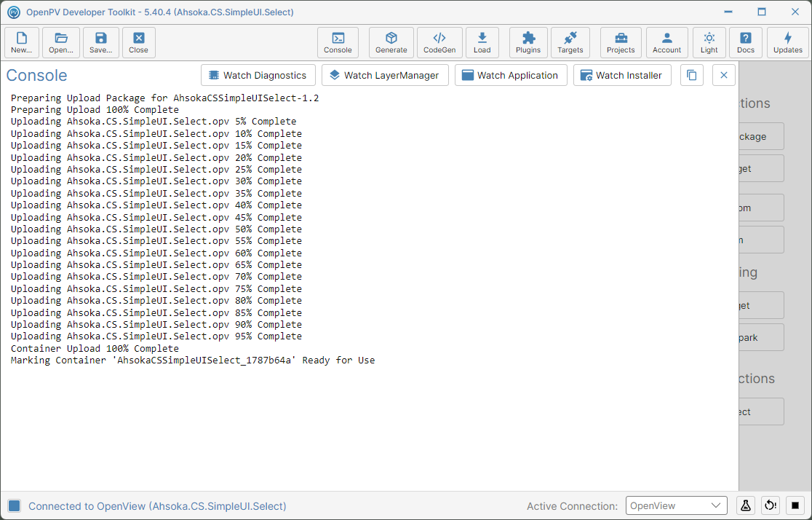Click the Uploading 95% Complete line

click(156, 336)
